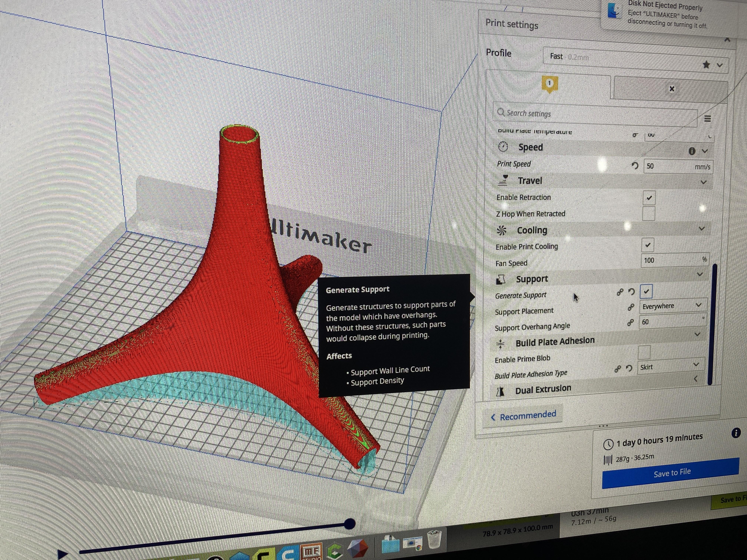The height and width of the screenshot is (560, 747).
Task: Revert Build Plate Adhesion Type setting
Action: point(629,368)
